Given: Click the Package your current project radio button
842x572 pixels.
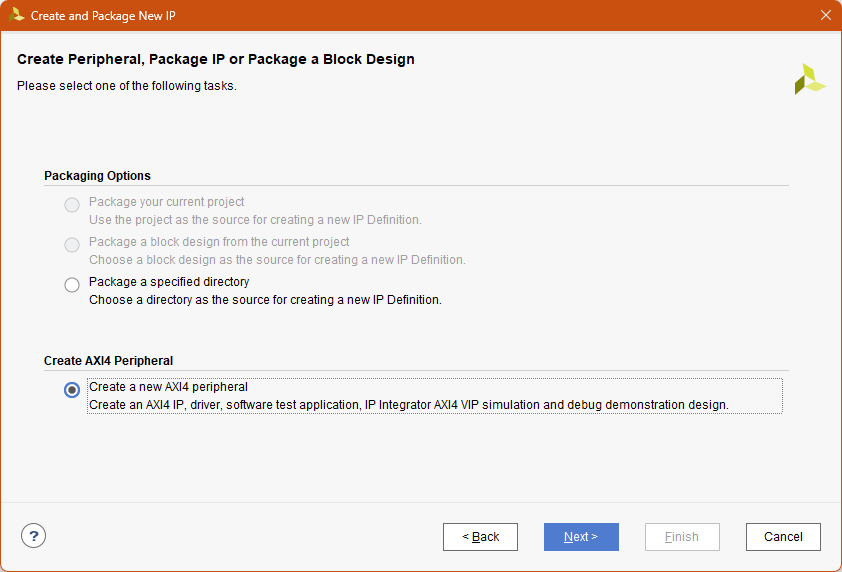Looking at the screenshot, I should tap(72, 205).
